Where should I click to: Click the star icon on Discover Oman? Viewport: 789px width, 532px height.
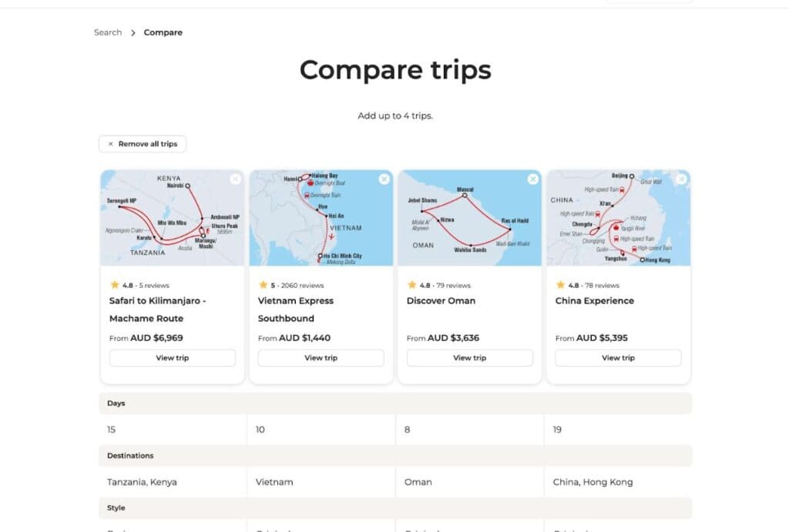pyautogui.click(x=412, y=285)
